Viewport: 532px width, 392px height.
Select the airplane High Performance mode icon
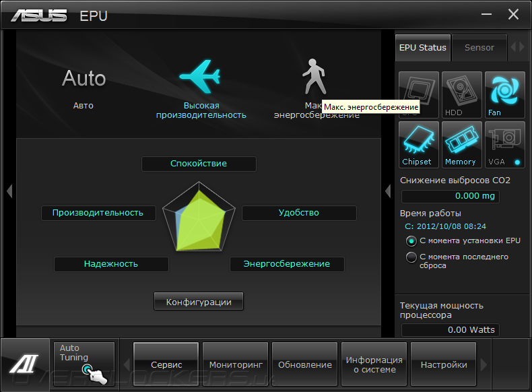click(x=200, y=76)
